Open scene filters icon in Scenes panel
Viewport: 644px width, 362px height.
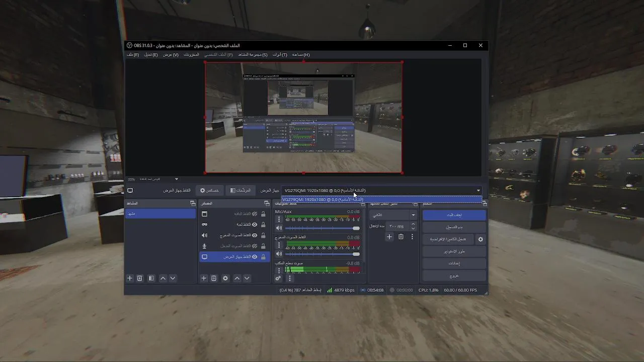pos(151,278)
